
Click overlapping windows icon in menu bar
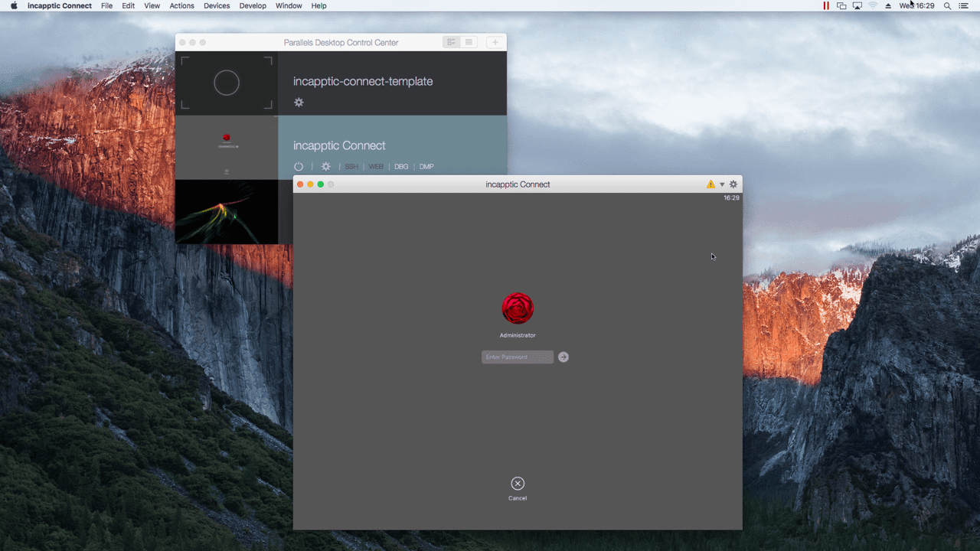coord(841,5)
